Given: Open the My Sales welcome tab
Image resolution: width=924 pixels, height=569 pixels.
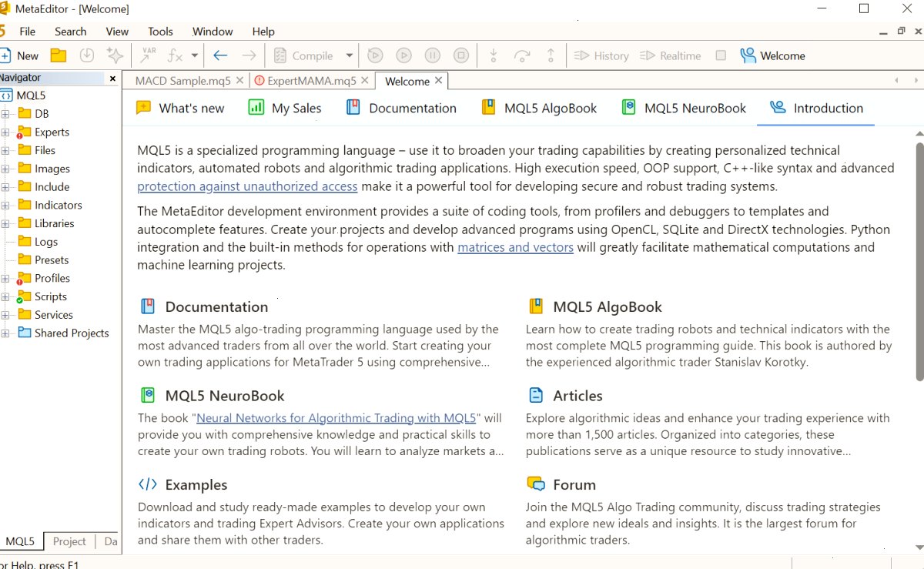Looking at the screenshot, I should pos(285,109).
